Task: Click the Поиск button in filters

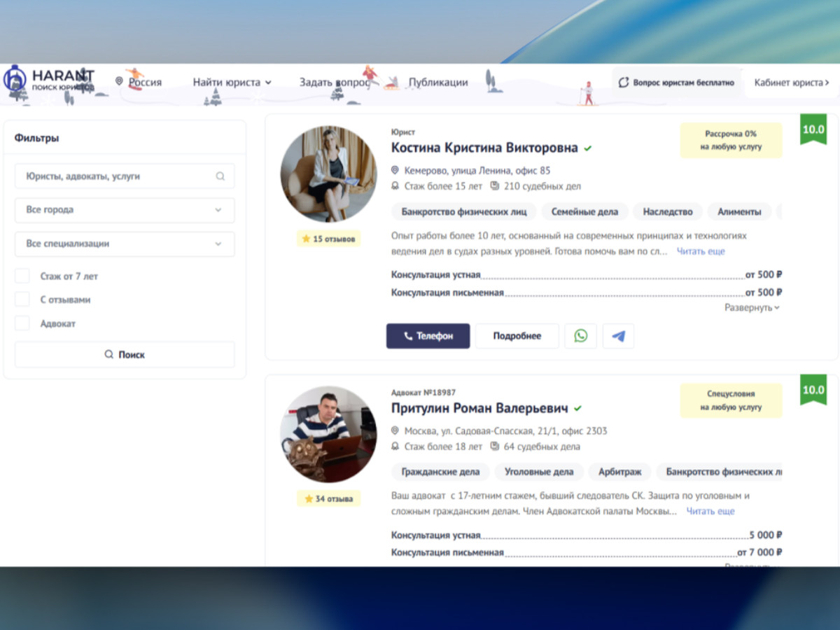Action: (125, 355)
